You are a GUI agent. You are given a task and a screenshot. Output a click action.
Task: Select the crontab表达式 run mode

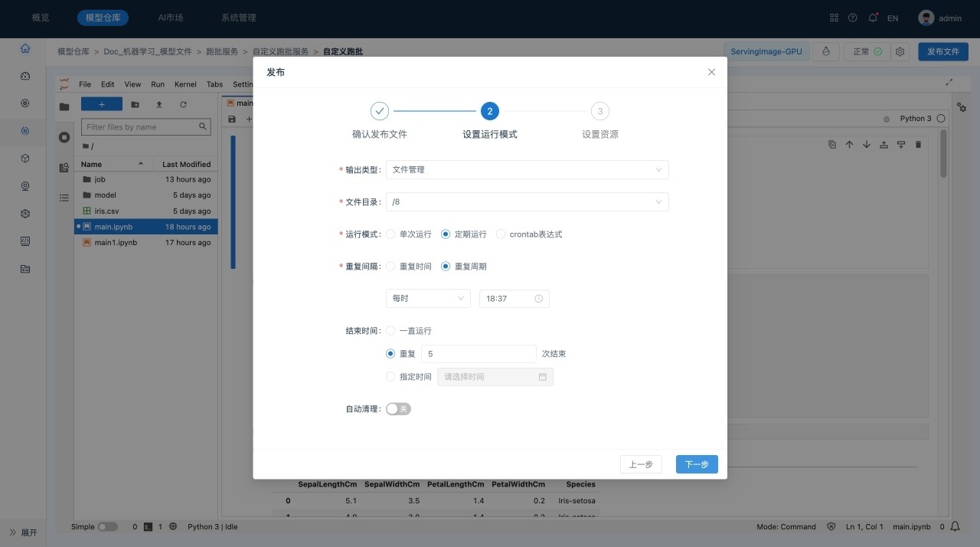point(501,234)
